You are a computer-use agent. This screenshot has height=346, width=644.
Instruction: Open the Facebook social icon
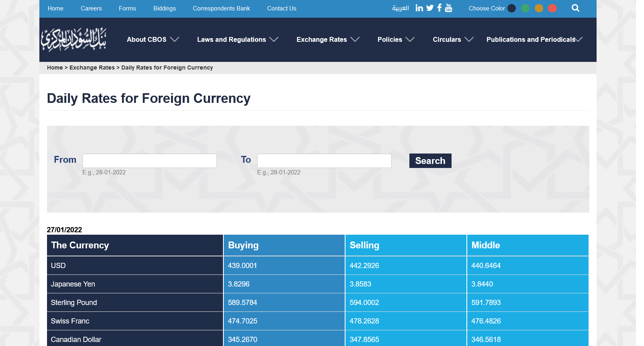440,8
